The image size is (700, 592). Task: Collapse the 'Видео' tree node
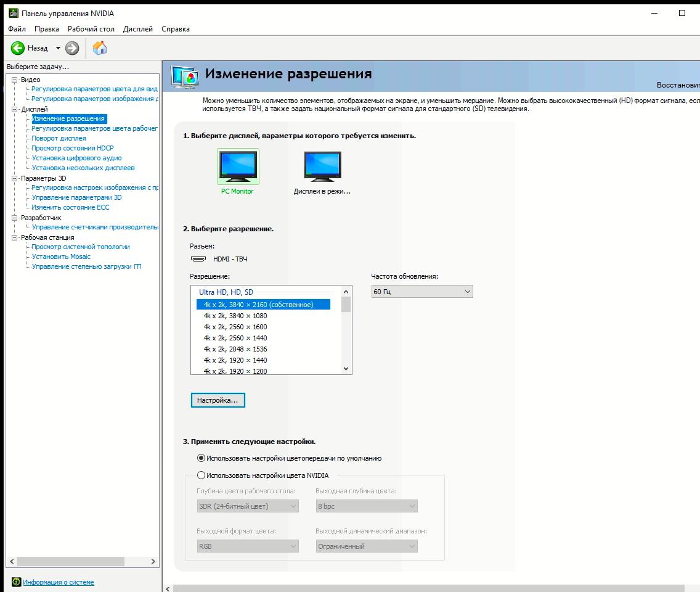(14, 80)
